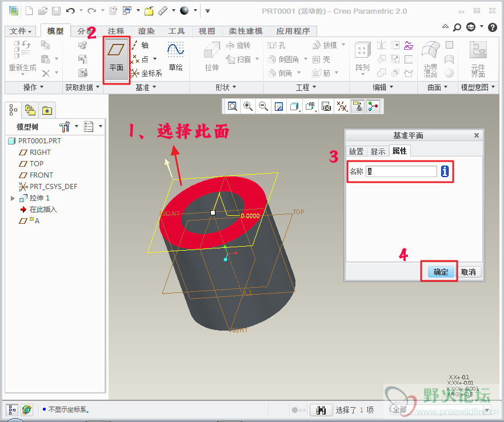Open the Help question mark icon

pyautogui.click(x=492, y=27)
